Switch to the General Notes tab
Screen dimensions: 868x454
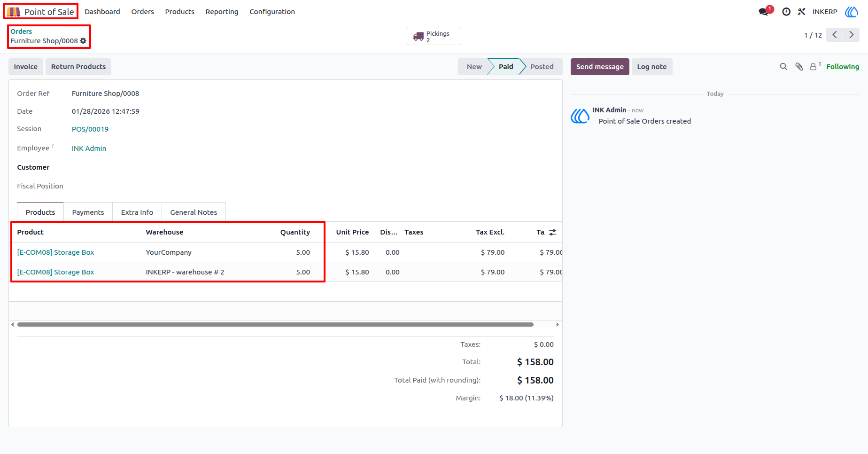point(194,212)
